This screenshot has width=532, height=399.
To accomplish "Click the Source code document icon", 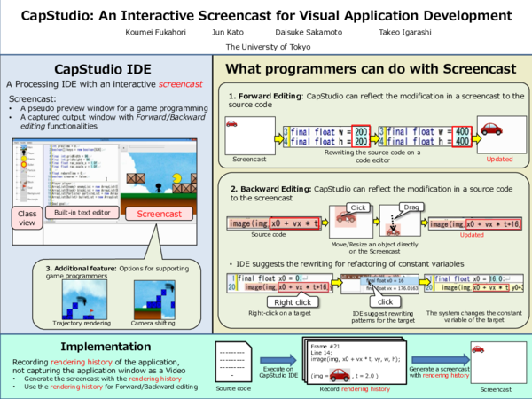I will pos(234,362).
